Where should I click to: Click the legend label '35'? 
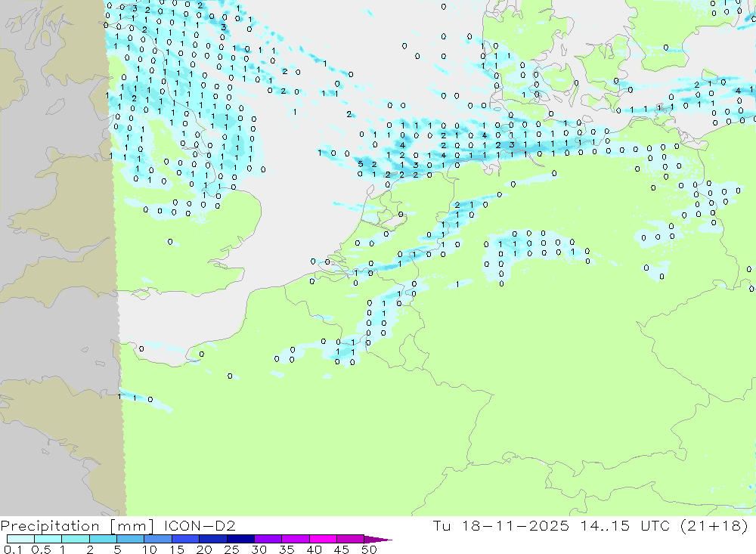coord(287,549)
